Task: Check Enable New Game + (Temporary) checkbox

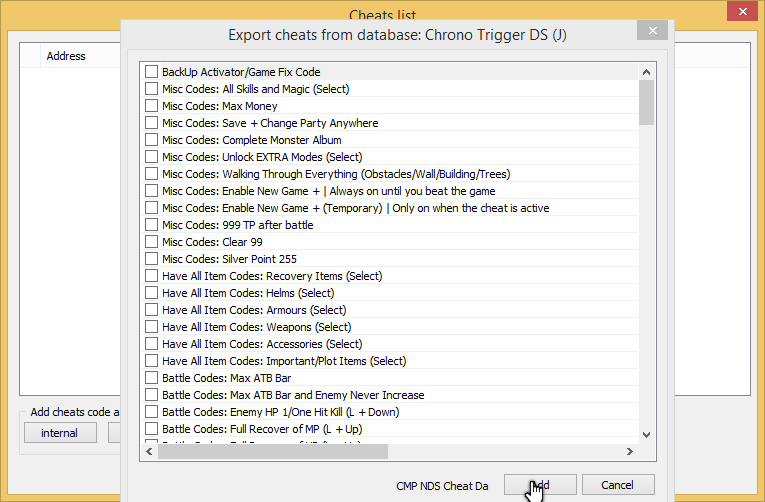Action: pos(151,208)
